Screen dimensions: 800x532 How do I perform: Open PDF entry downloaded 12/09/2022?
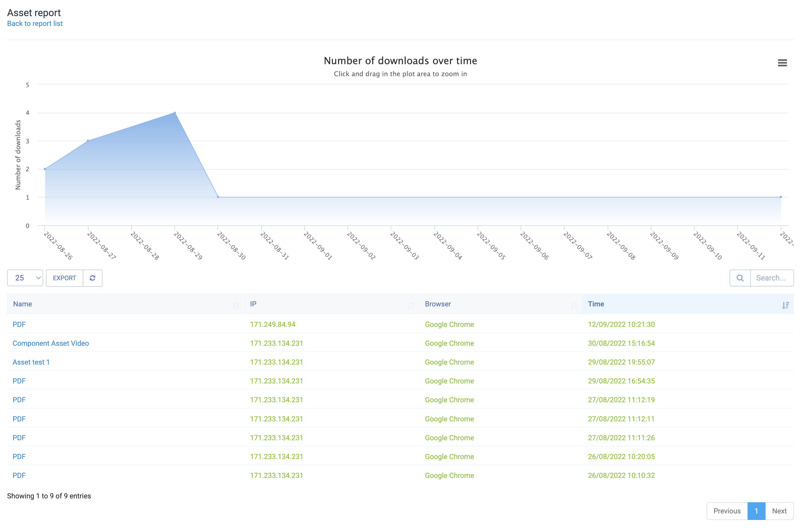coord(19,324)
